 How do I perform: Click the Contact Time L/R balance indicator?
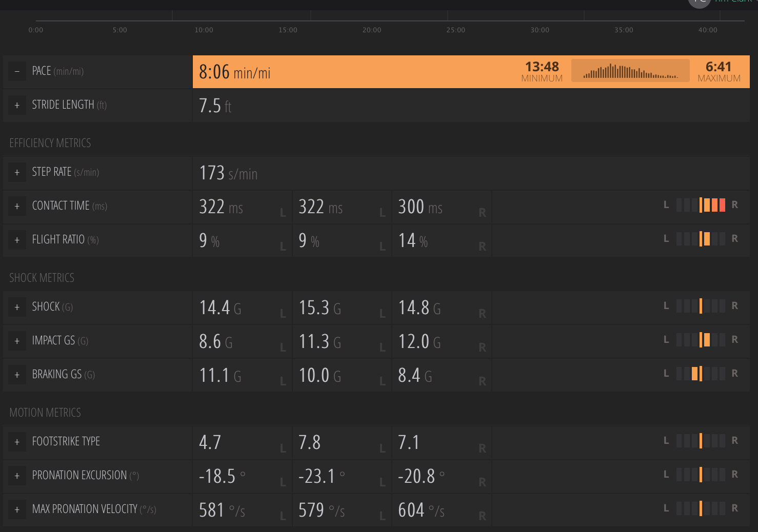(x=701, y=205)
